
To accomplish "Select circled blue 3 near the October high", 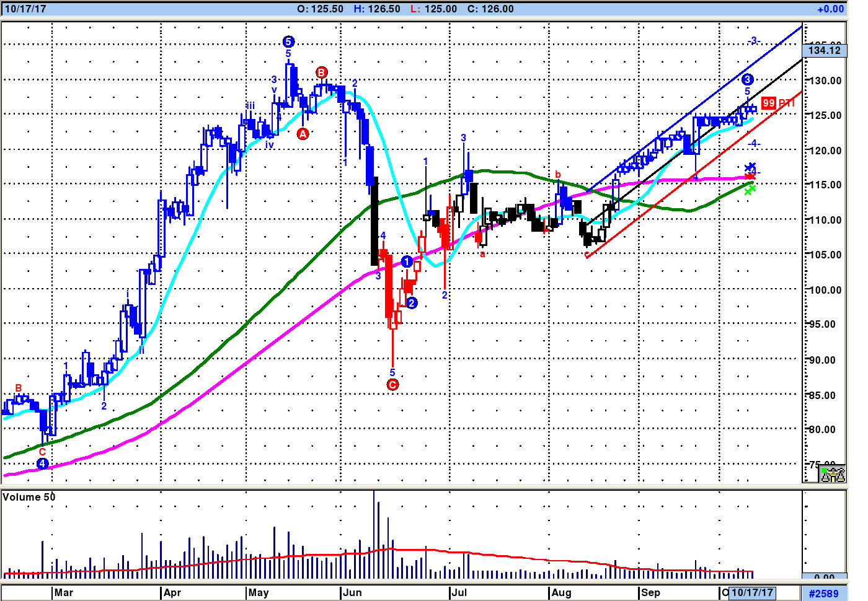I will (x=747, y=79).
